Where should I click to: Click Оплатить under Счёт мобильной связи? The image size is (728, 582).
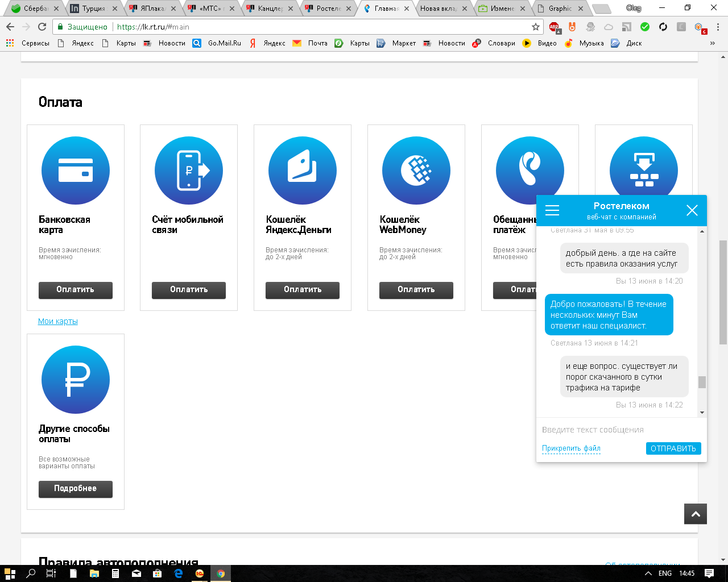pos(189,290)
